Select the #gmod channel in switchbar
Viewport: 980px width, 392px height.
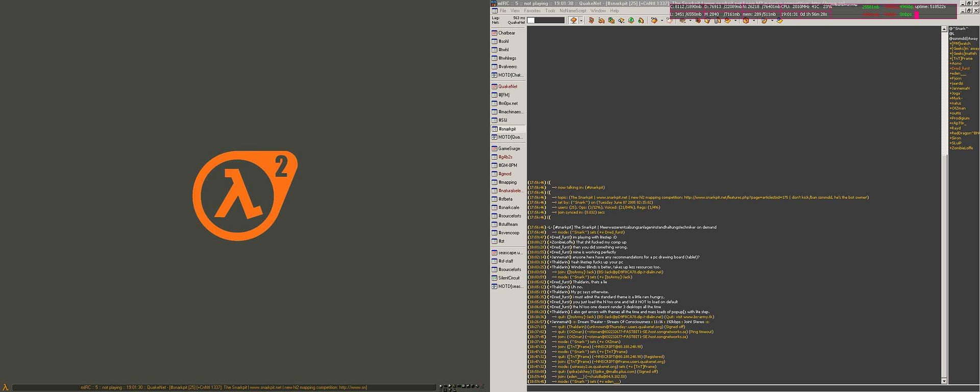pos(505,174)
